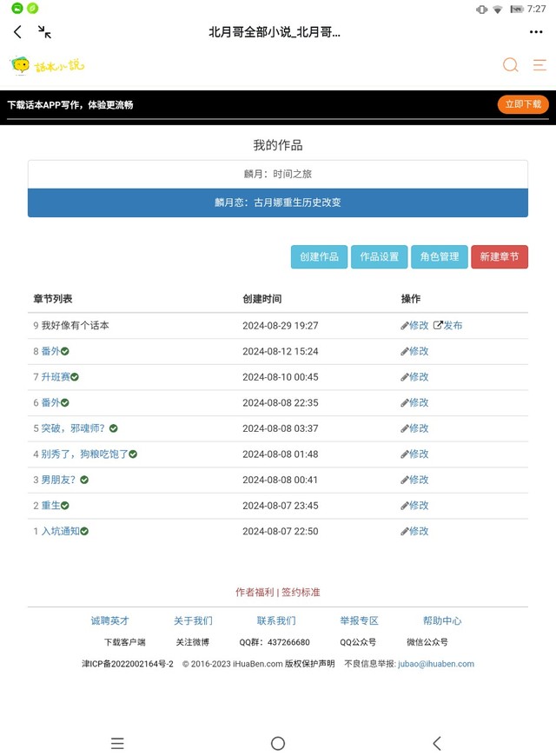Open chapter 5 突破，邪魂师？
Image resolution: width=556 pixels, height=756 pixels.
pyautogui.click(x=73, y=428)
